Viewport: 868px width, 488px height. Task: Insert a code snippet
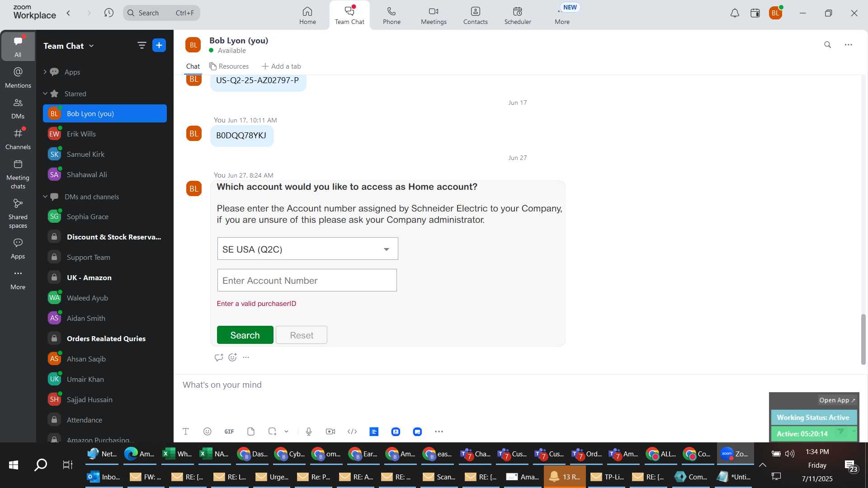pyautogui.click(x=352, y=432)
